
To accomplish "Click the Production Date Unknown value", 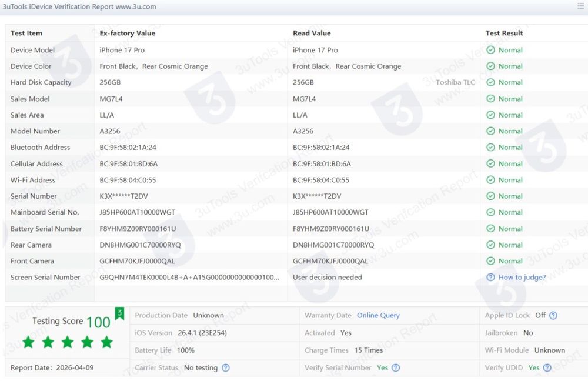I will tap(209, 315).
